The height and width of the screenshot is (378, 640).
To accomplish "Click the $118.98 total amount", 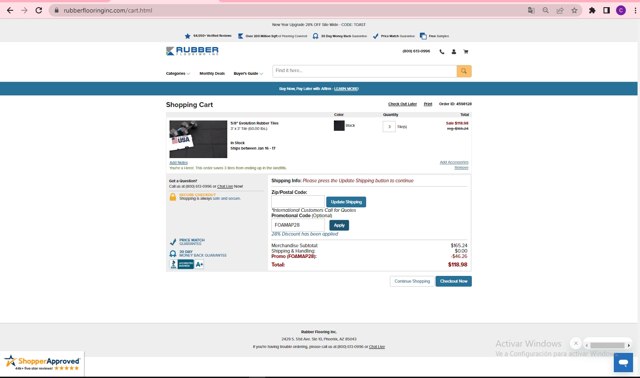I will [458, 265].
